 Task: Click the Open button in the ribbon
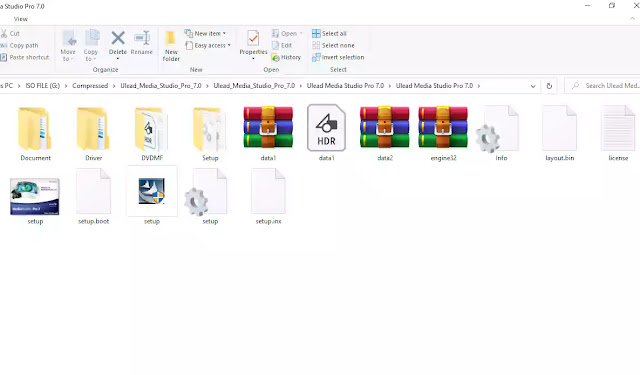287,33
